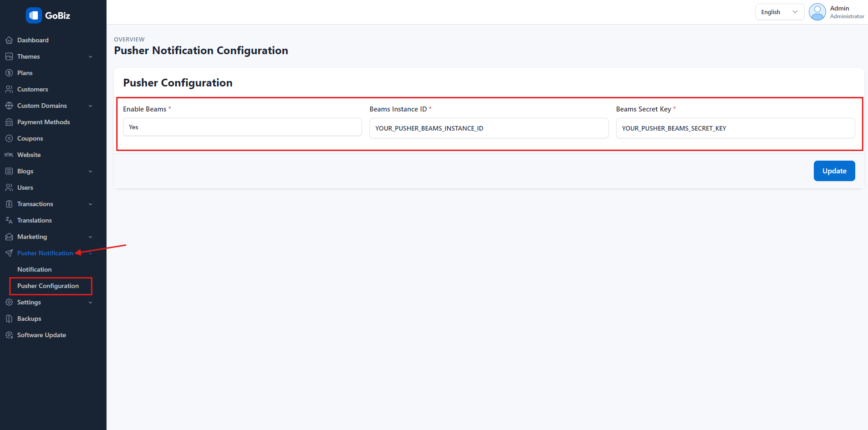Expand the Custom Domains submenu
Image resolution: width=868 pixels, height=430 pixels.
click(x=90, y=106)
